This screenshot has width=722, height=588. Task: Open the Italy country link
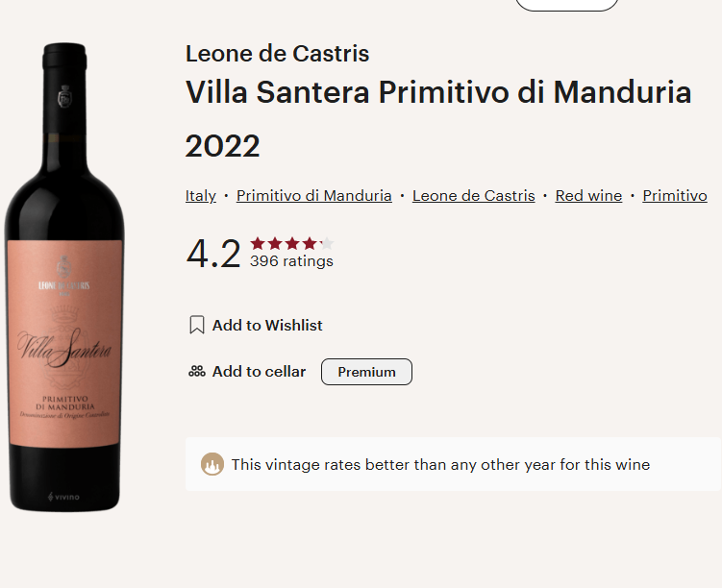click(x=201, y=196)
